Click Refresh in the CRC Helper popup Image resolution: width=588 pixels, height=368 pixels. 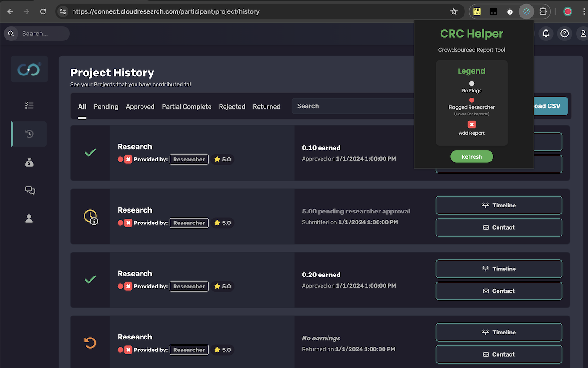click(x=471, y=156)
